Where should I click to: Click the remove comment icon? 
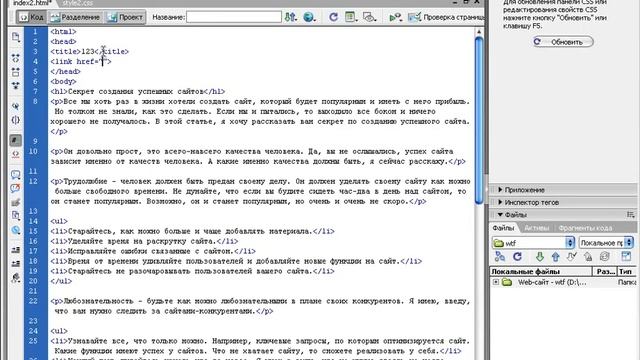(16, 188)
